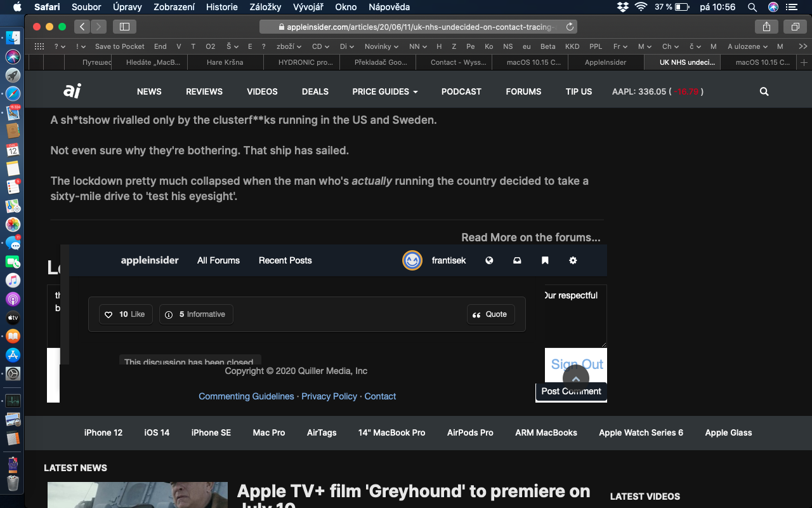Image resolution: width=812 pixels, height=508 pixels.
Task: Click the search magnifier icon in site header
Action: pos(764,91)
